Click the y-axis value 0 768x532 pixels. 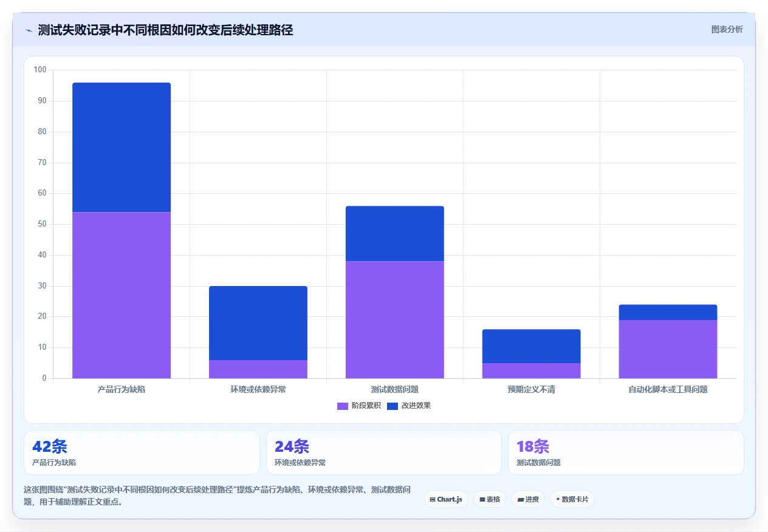44,378
